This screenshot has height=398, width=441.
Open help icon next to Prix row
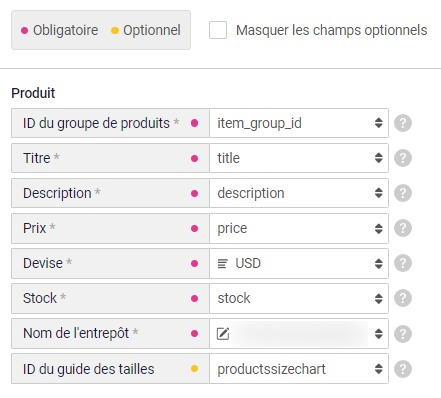tap(403, 228)
